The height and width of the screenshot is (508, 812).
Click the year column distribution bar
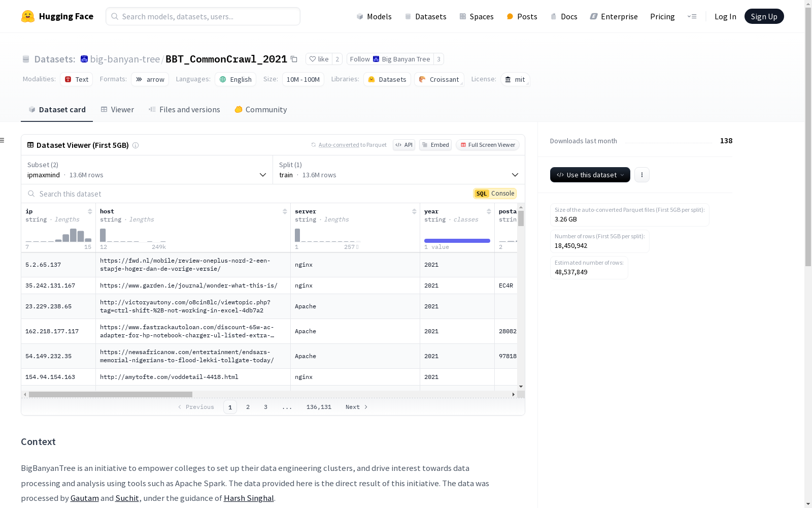click(x=457, y=241)
